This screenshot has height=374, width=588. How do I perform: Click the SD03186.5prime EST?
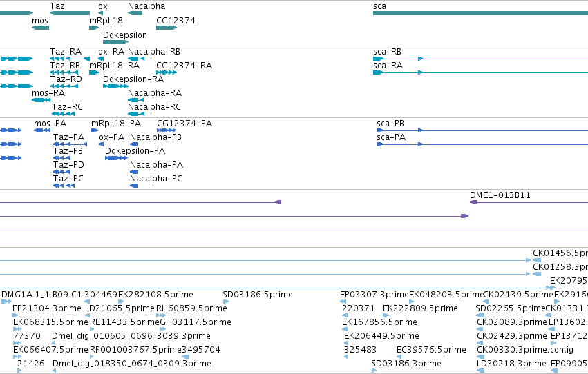pyautogui.click(x=225, y=302)
